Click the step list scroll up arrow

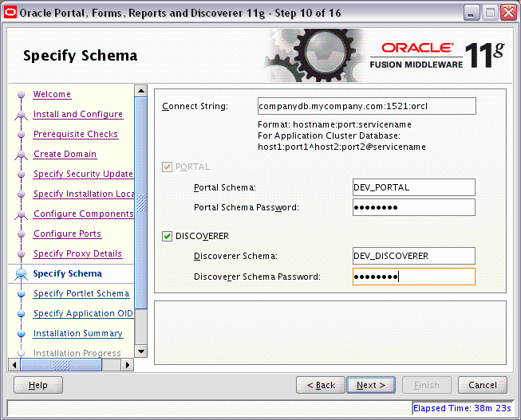141,91
